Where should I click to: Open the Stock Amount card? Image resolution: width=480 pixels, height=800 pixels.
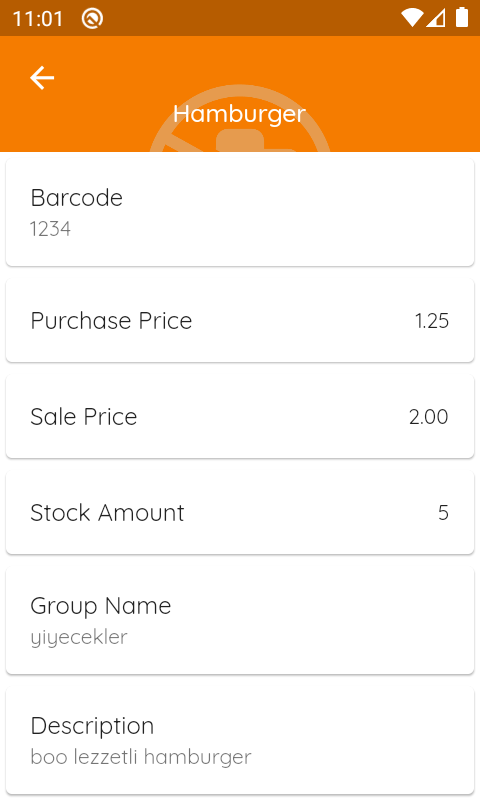240,512
